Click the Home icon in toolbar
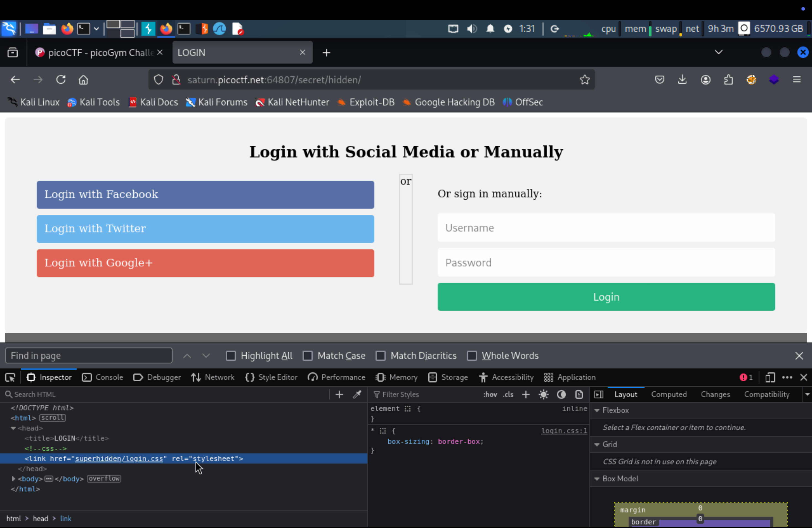 point(83,80)
